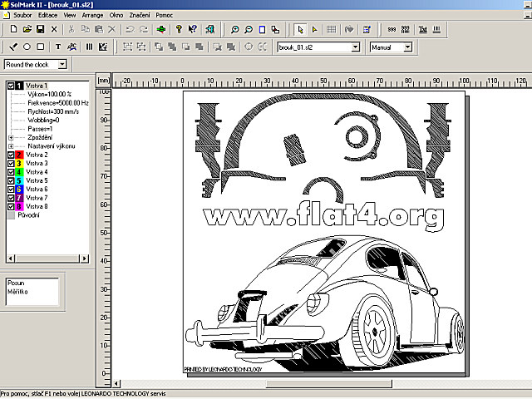This screenshot has width=532, height=399.
Task: Select Měřítko in the transform list
Action: pyautogui.click(x=17, y=292)
